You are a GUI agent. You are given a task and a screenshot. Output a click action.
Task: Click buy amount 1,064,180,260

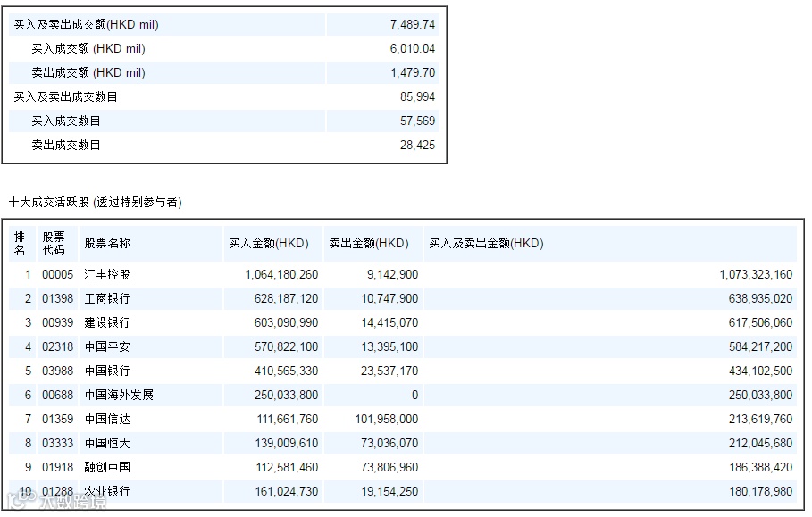pyautogui.click(x=281, y=275)
